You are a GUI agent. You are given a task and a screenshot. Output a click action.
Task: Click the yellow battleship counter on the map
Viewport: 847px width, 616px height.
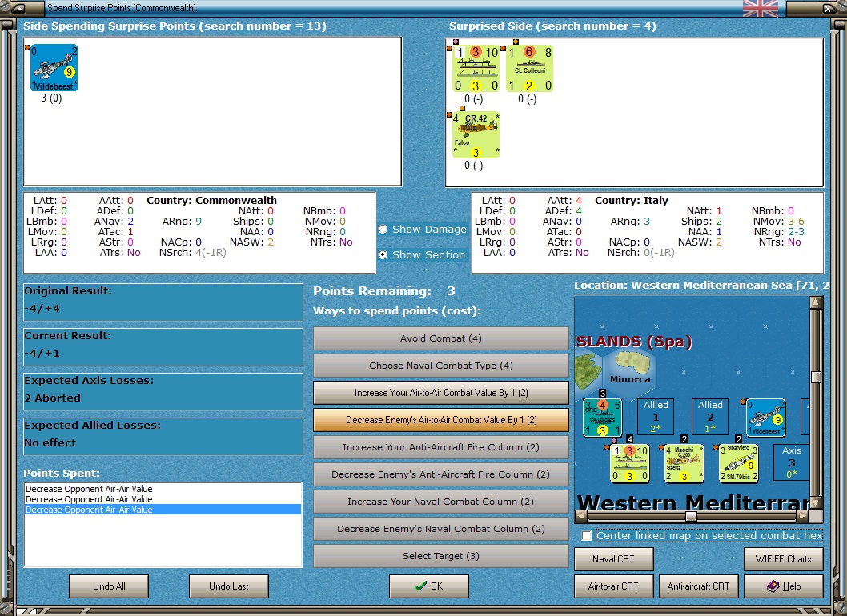pyautogui.click(x=629, y=462)
